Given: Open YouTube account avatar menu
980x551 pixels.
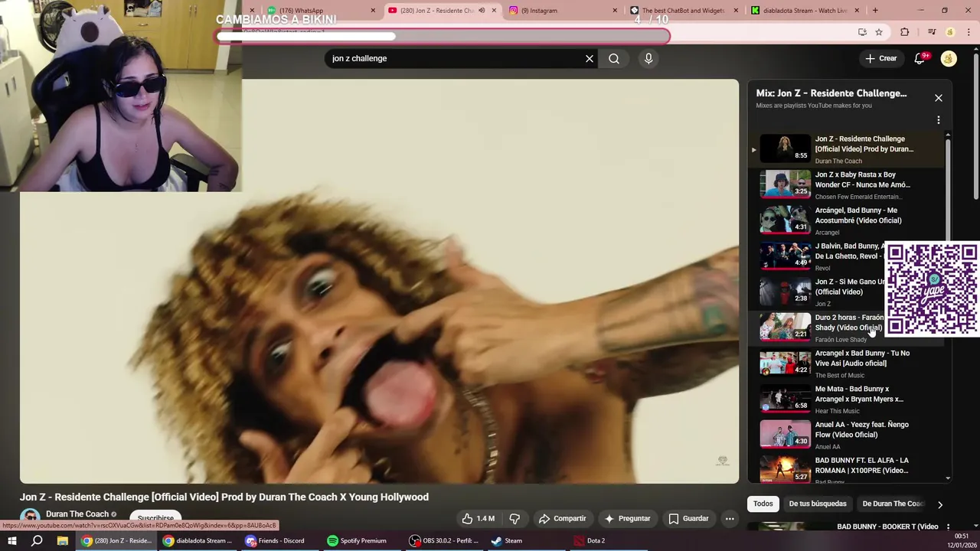Looking at the screenshot, I should [949, 58].
